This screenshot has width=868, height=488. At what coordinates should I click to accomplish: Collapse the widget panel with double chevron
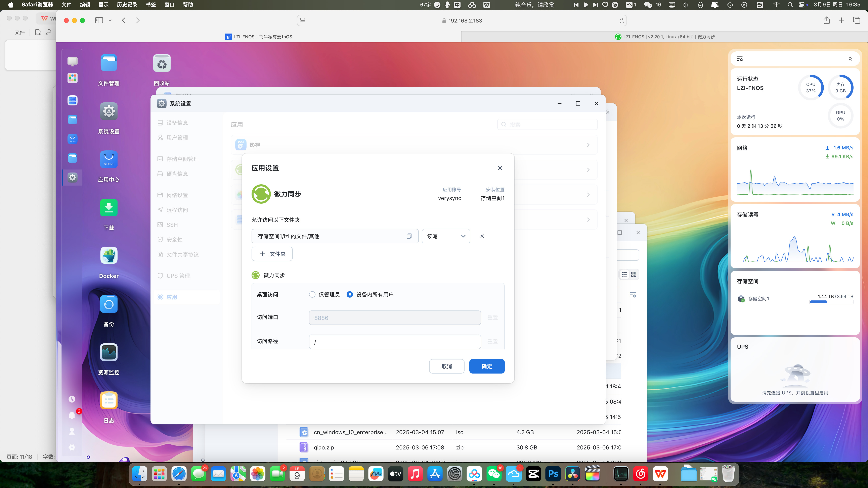850,59
